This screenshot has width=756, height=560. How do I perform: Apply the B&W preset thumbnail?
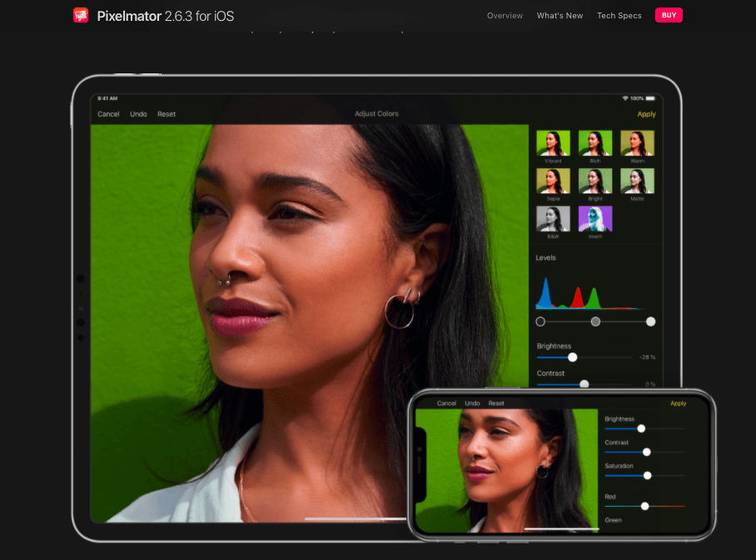click(553, 218)
